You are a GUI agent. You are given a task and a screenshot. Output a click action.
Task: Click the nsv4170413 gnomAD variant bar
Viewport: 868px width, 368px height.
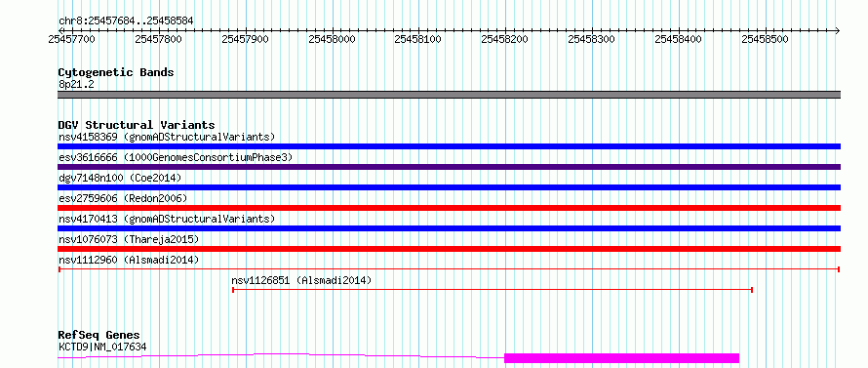(449, 228)
